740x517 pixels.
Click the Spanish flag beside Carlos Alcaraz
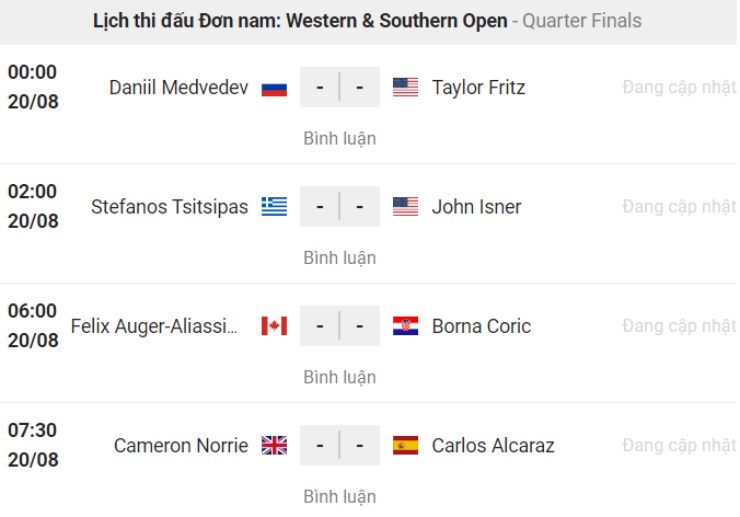(x=406, y=445)
